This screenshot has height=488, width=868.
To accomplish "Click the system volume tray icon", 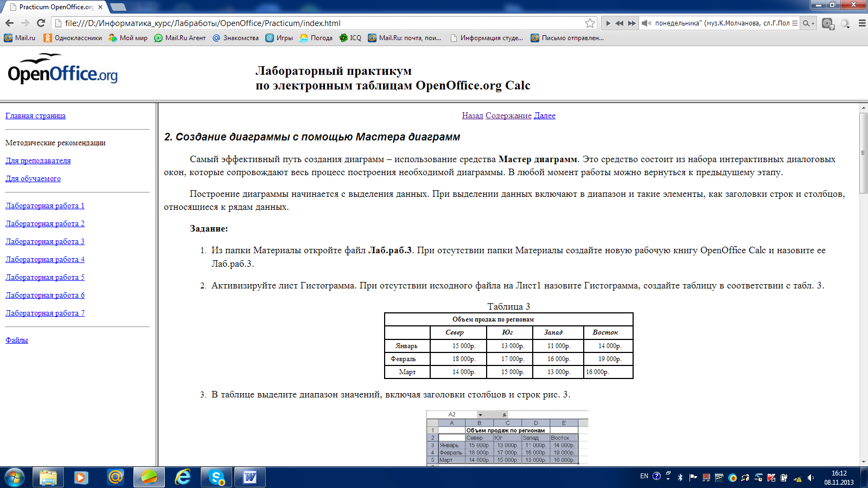I will [x=810, y=478].
